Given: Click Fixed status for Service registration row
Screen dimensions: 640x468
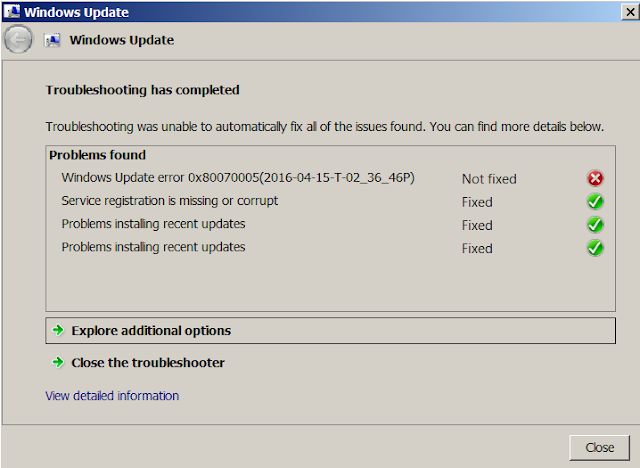Looking at the screenshot, I should click(477, 202).
